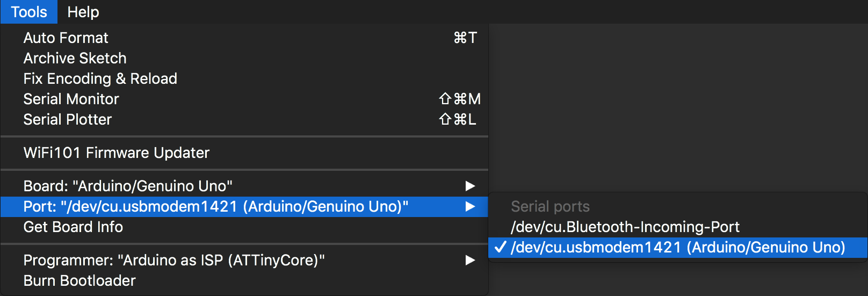Open the Programmer: Arduino as ISP entry
This screenshot has height=296, width=868.
pos(174,260)
